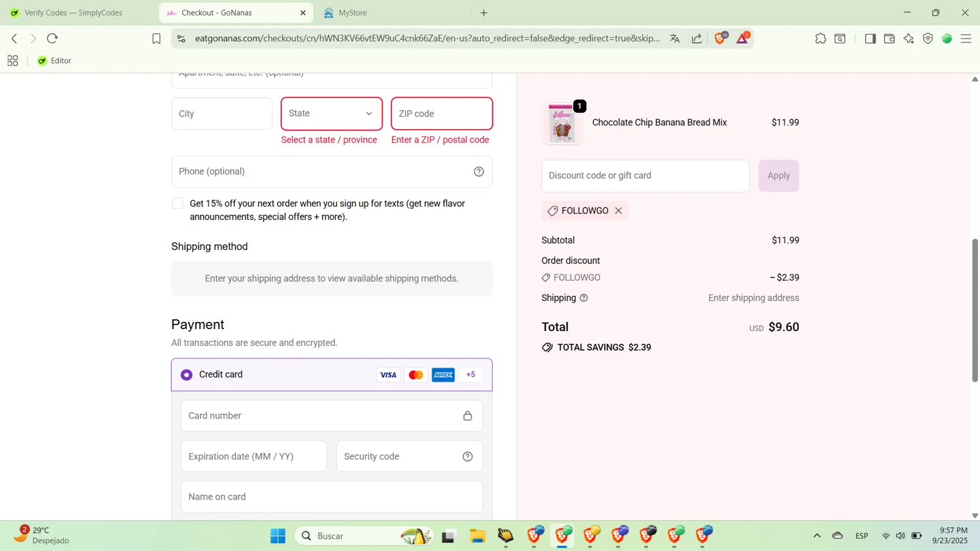Viewport: 980px width, 551px height.
Task: Open the security code help icon
Action: pos(468,456)
